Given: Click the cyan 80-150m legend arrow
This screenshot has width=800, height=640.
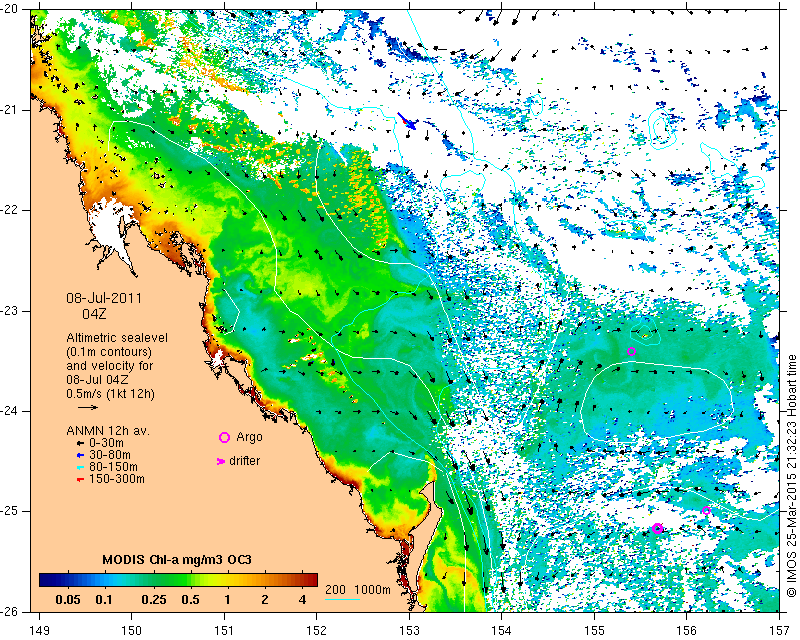Looking at the screenshot, I should coord(80,467).
